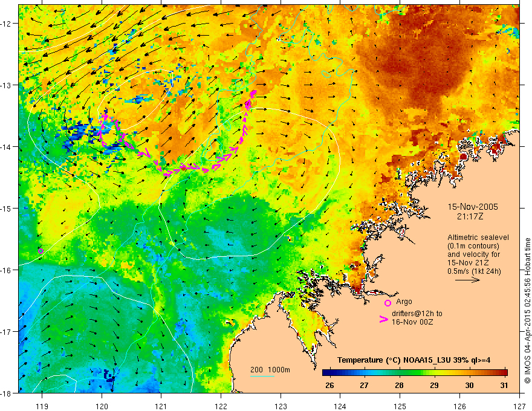Click the longitude axis label 120
The width and height of the screenshot is (532, 411).
[102, 406]
